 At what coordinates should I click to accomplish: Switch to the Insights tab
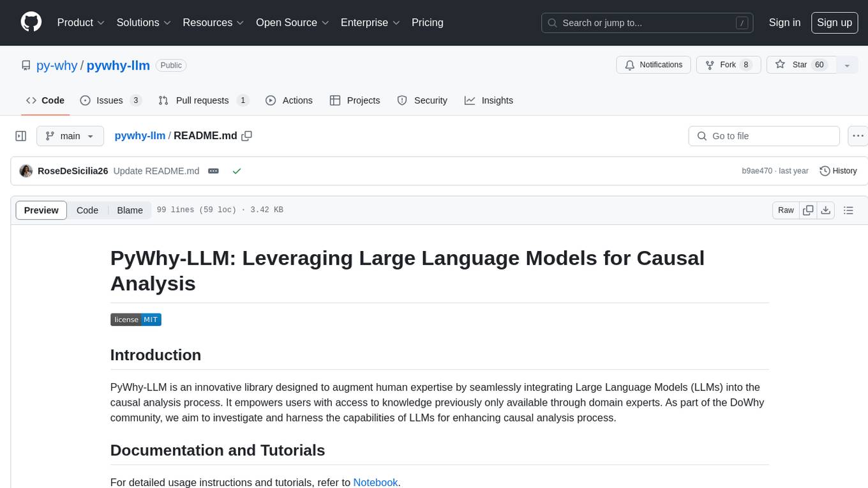tap(488, 100)
